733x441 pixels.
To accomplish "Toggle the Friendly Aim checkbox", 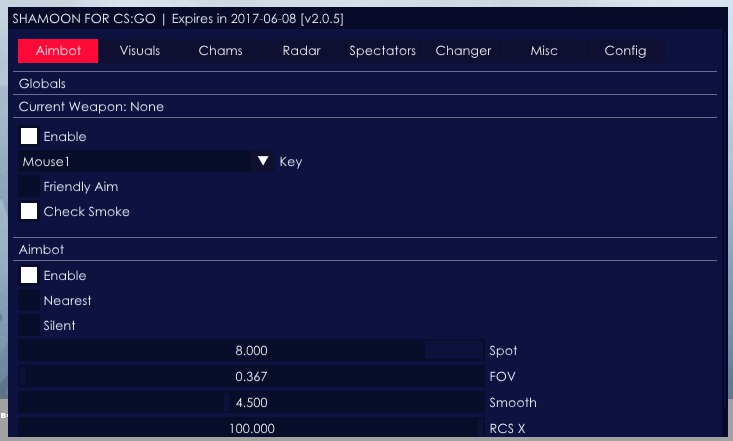I will coord(29,186).
